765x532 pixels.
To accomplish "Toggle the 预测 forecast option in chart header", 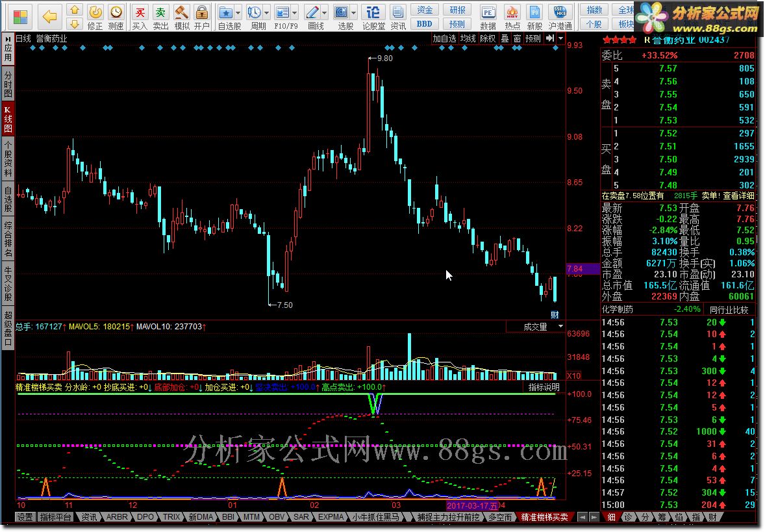I will [533, 38].
